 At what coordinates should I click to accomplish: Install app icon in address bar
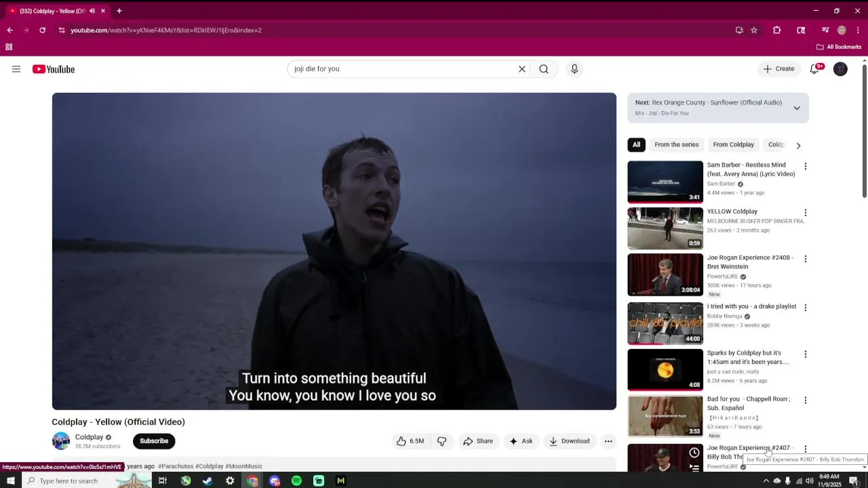click(x=739, y=30)
